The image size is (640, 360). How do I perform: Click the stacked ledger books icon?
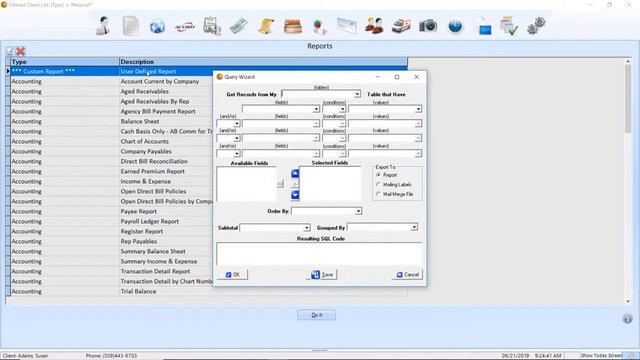[x=293, y=27]
